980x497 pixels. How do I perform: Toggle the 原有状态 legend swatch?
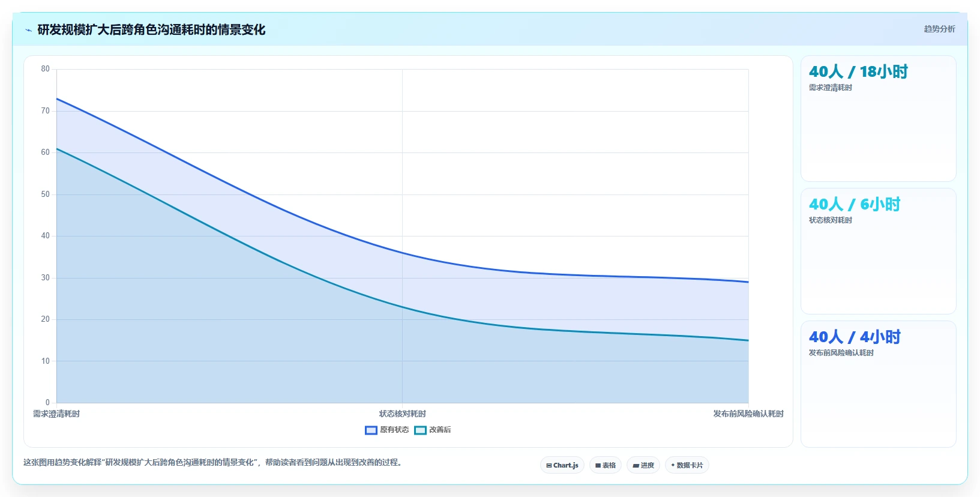pos(371,430)
